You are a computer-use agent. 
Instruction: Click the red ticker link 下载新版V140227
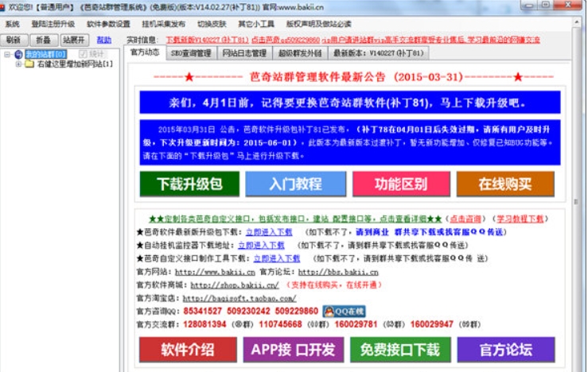point(207,40)
